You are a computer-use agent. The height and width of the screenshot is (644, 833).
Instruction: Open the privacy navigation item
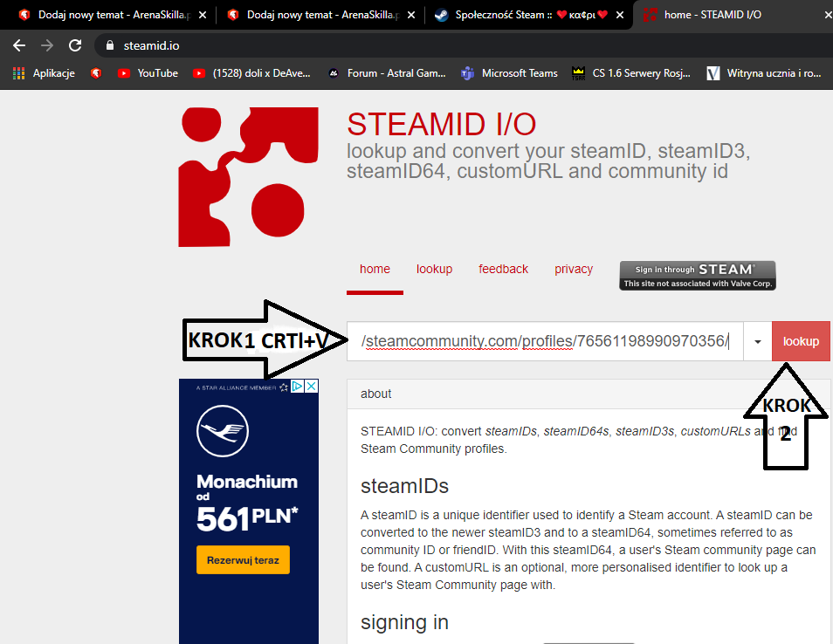(x=573, y=269)
